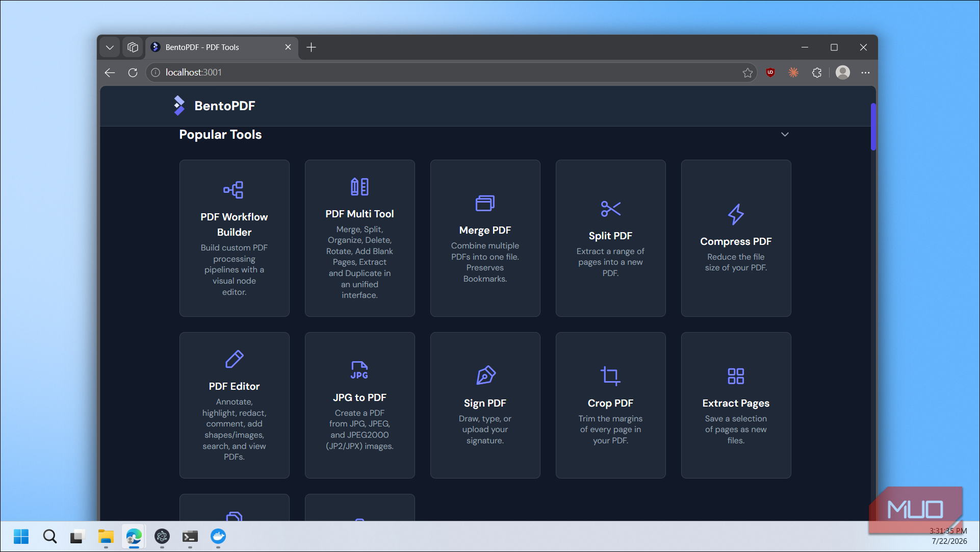Viewport: 980px width, 552px height.
Task: Click the page vertical scrollbar thumb
Action: (x=873, y=127)
